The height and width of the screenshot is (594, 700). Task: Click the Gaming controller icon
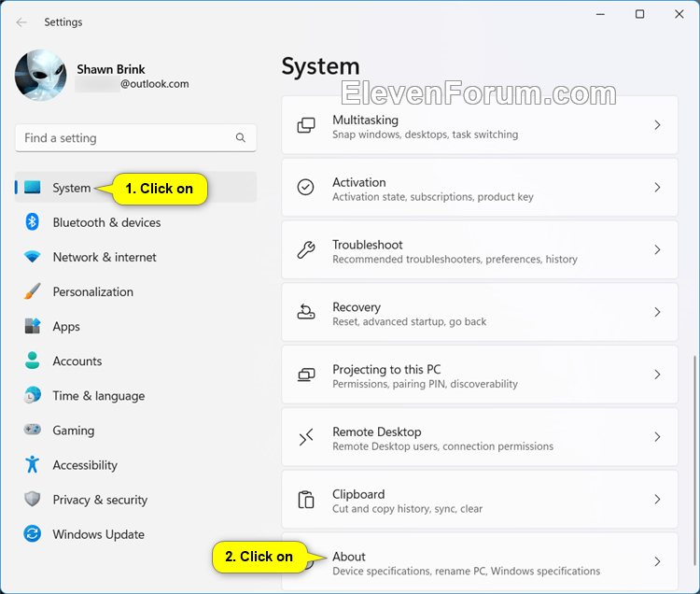32,430
